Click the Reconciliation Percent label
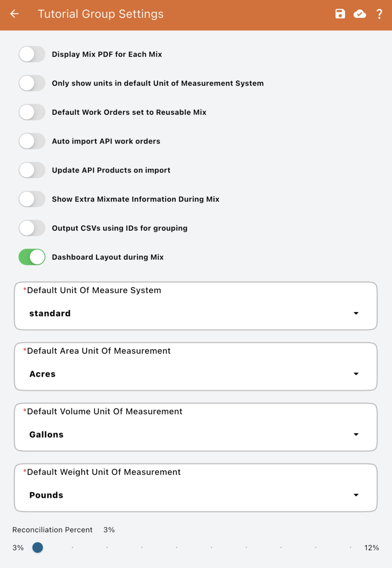Image resolution: width=392 pixels, height=568 pixels. click(x=52, y=530)
